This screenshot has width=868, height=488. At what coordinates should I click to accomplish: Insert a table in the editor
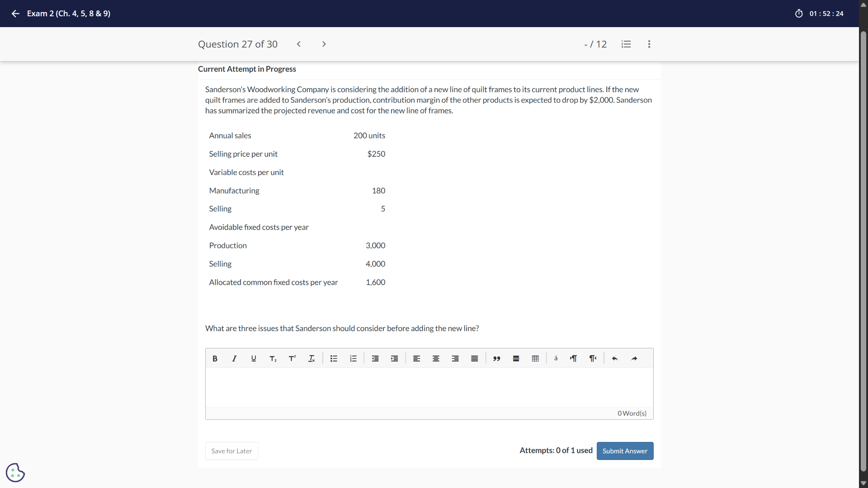tap(535, 358)
